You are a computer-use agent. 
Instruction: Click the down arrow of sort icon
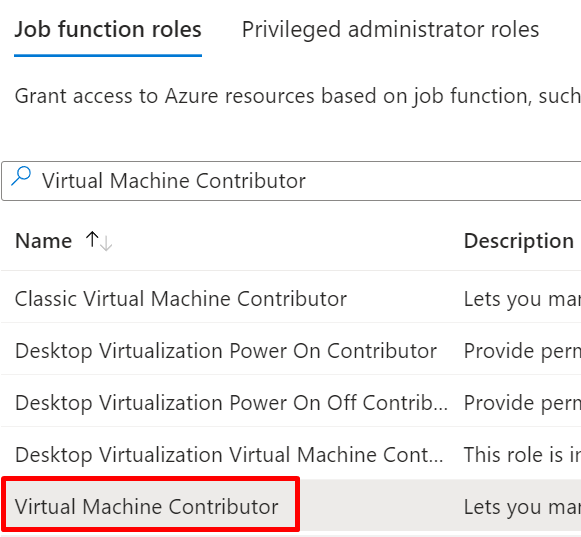106,244
